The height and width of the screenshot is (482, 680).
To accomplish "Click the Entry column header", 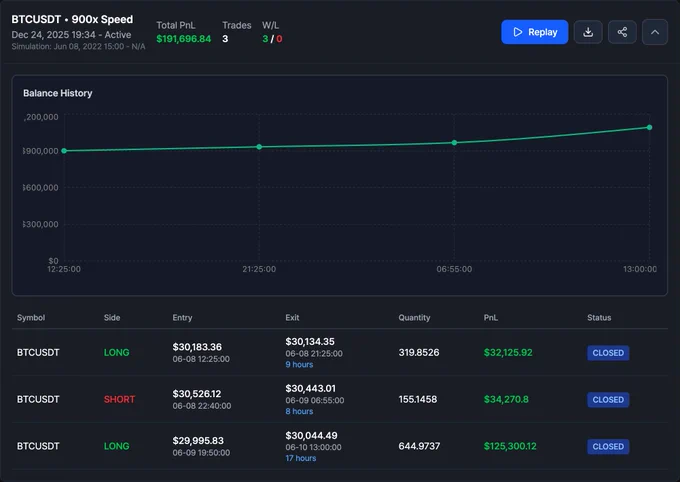I will (182, 318).
